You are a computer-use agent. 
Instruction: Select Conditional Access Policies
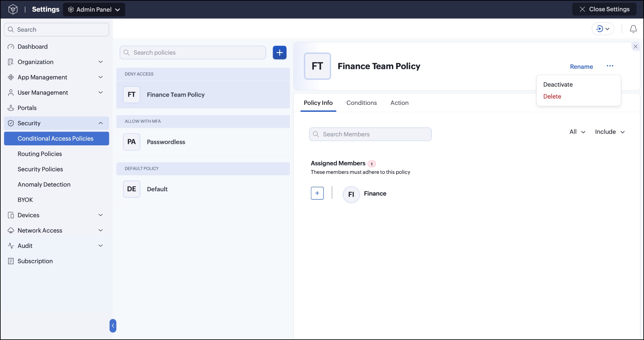tap(56, 138)
